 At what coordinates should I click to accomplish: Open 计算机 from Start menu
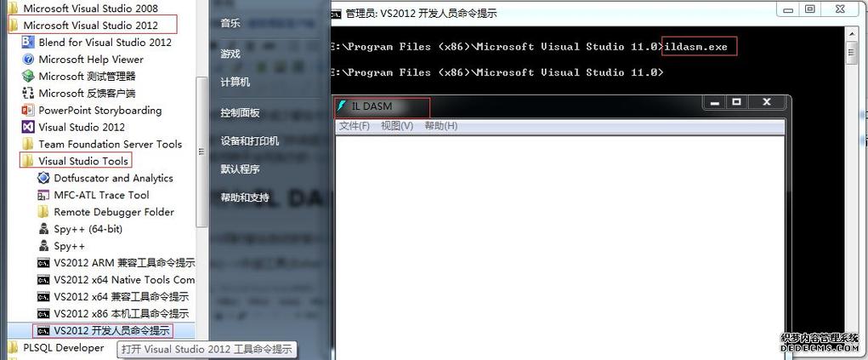pyautogui.click(x=235, y=82)
